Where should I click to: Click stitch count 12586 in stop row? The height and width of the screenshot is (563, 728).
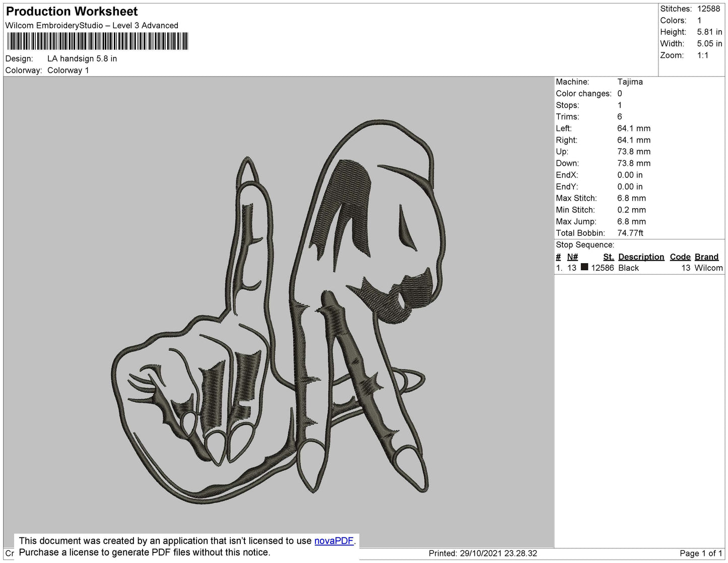pos(602,268)
